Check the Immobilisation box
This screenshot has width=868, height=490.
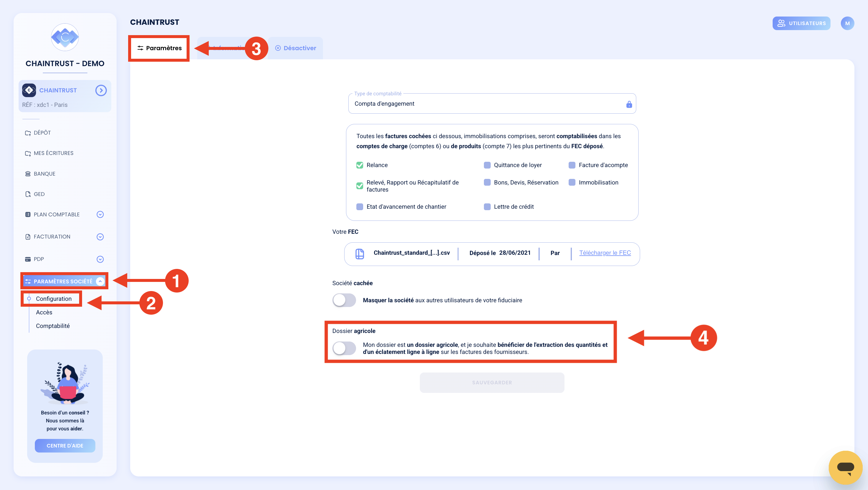[x=572, y=182]
